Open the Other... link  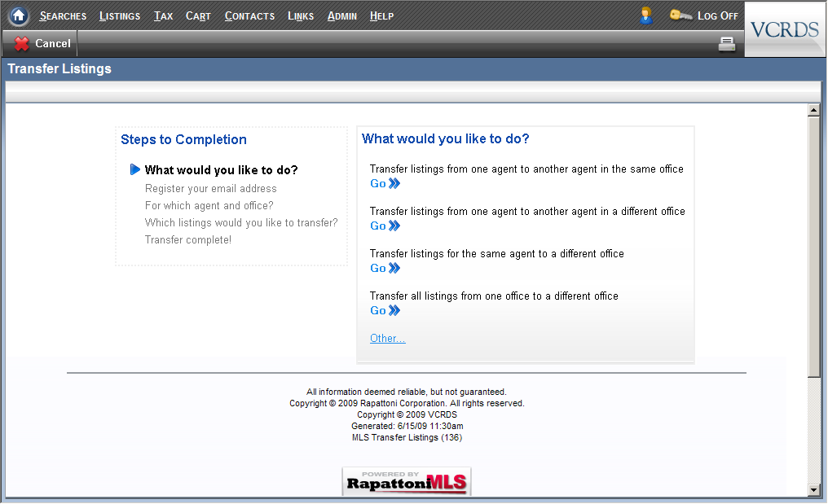[388, 338]
